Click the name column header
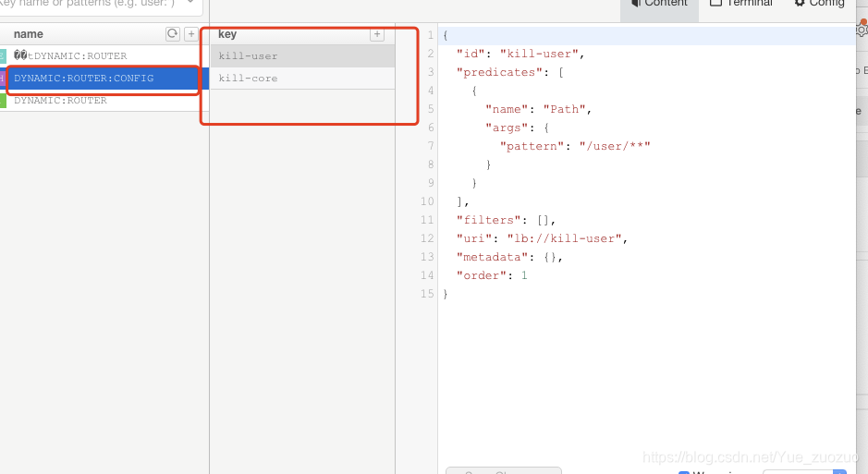Screen dimensions: 868x474 [29, 34]
